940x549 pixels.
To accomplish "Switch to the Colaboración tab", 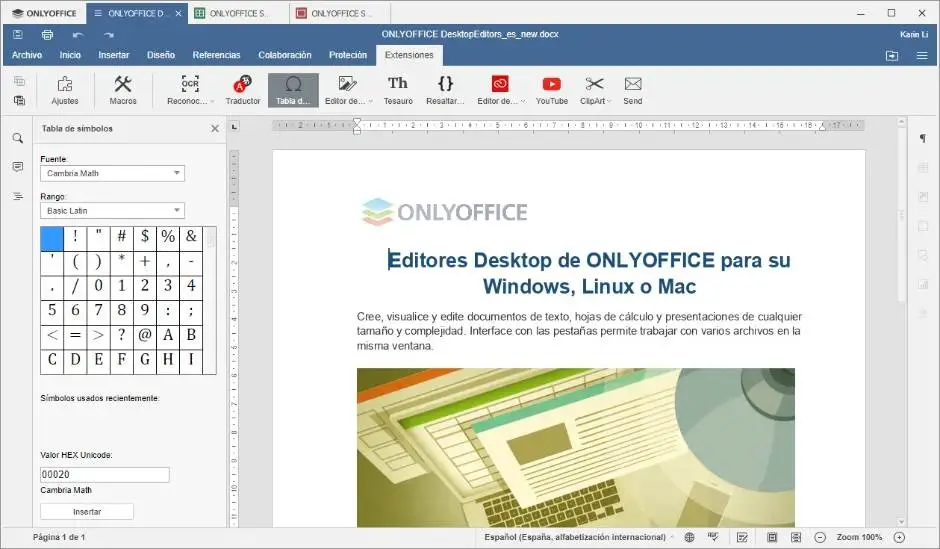I will pos(285,55).
